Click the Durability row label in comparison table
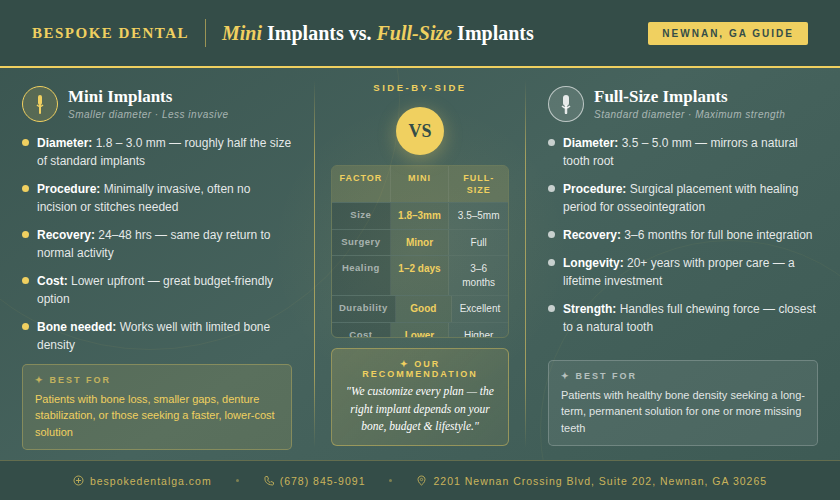The width and height of the screenshot is (840, 500). 362,308
